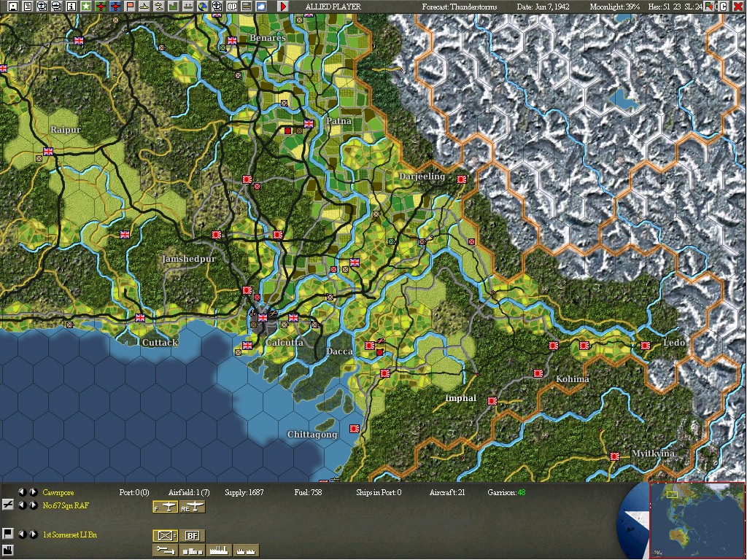Click the stacked blocks resource button
The height and width of the screenshot is (560, 747).
pos(193,551)
